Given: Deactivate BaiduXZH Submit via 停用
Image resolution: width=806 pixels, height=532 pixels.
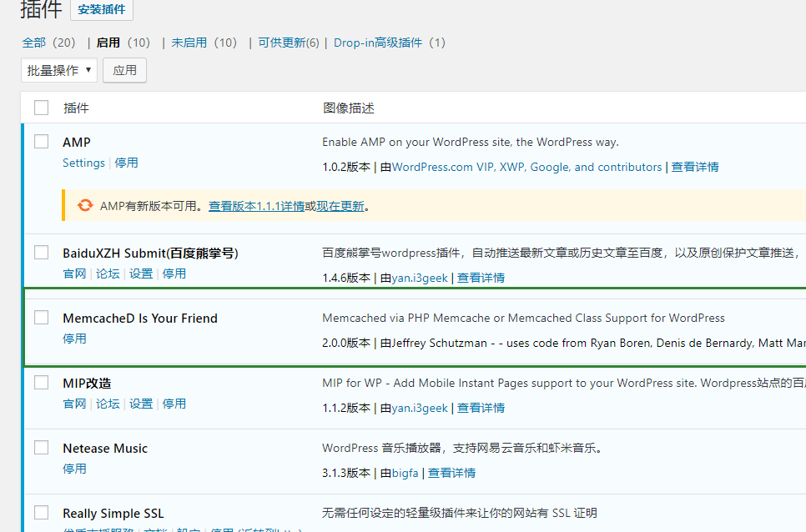Looking at the screenshot, I should (174, 274).
